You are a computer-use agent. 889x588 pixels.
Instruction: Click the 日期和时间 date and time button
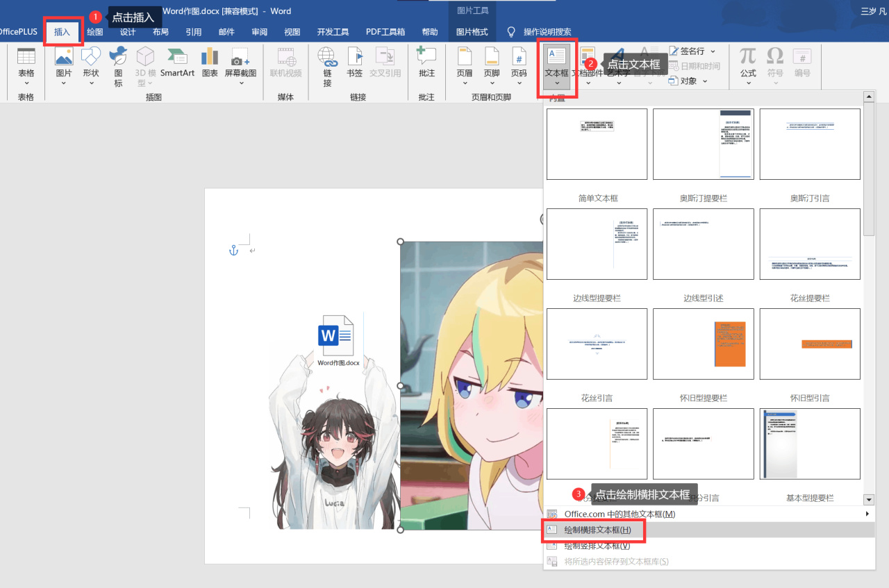695,66
